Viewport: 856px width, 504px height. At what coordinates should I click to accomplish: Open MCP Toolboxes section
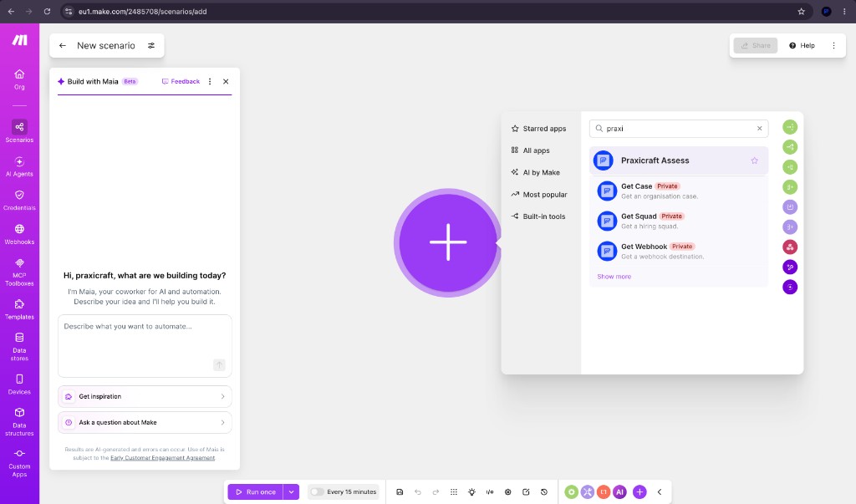click(19, 272)
